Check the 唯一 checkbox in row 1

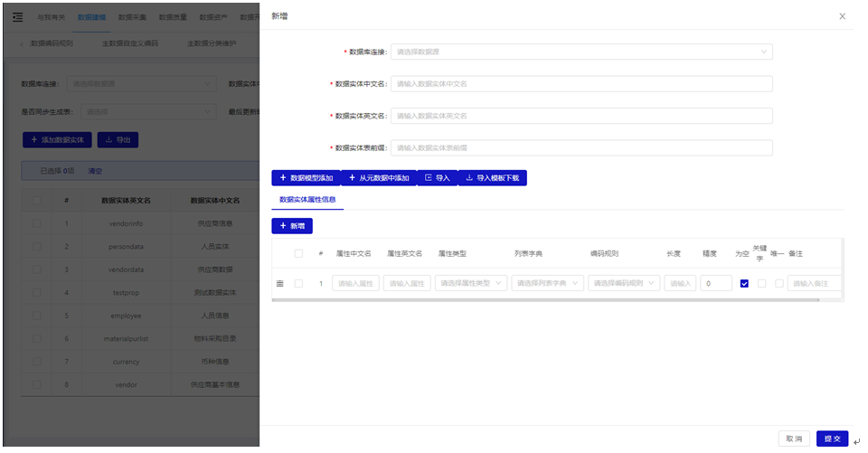click(x=778, y=284)
